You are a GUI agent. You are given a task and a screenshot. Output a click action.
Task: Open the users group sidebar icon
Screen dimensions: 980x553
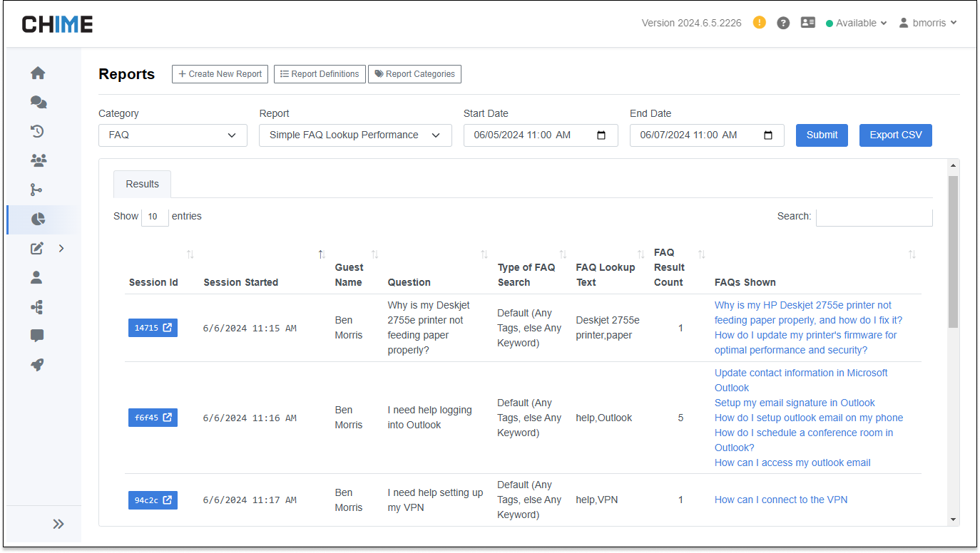pos(39,160)
